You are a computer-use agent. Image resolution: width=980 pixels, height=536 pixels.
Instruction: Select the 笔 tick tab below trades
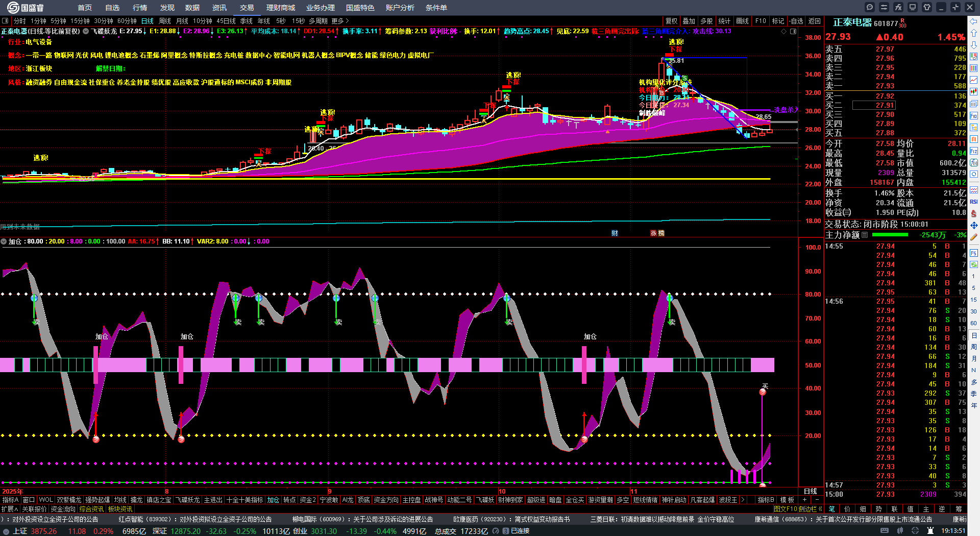coord(832,509)
